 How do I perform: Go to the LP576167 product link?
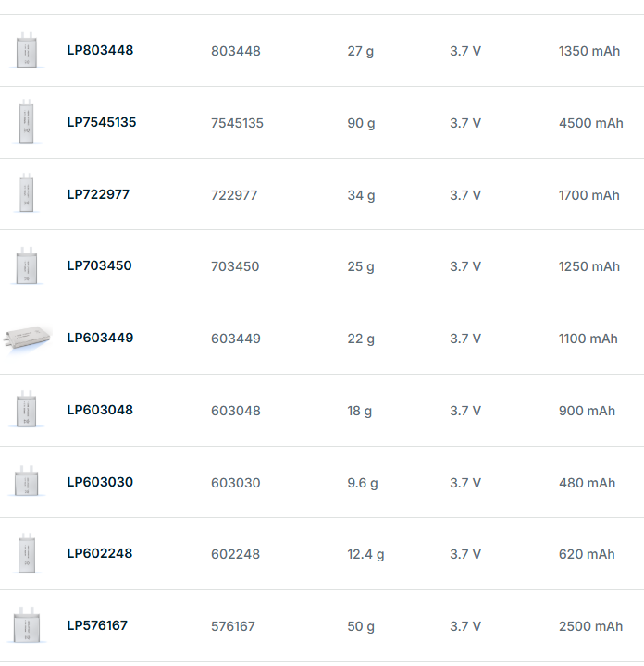click(x=97, y=625)
